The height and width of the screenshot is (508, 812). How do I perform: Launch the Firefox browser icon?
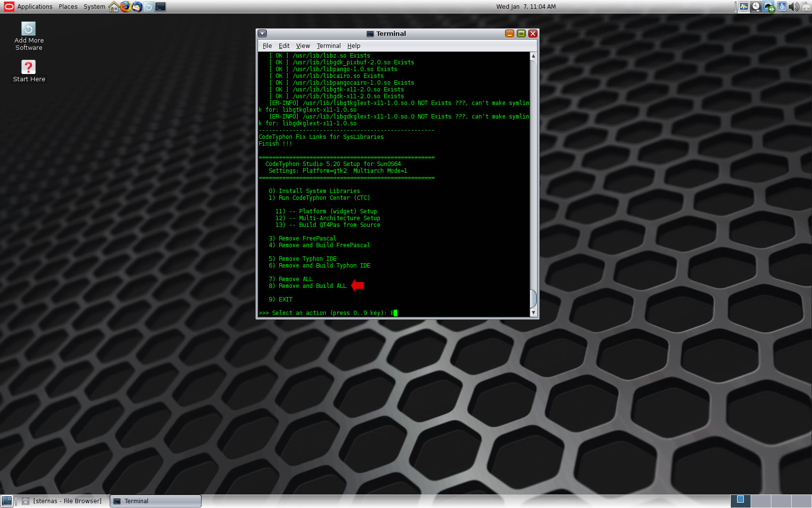(x=126, y=7)
